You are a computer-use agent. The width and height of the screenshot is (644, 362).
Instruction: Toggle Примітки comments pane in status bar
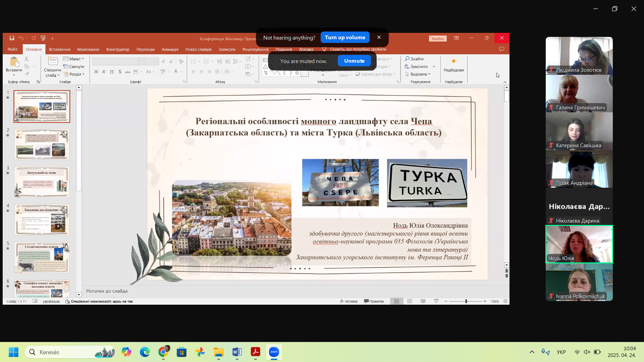coord(374,301)
